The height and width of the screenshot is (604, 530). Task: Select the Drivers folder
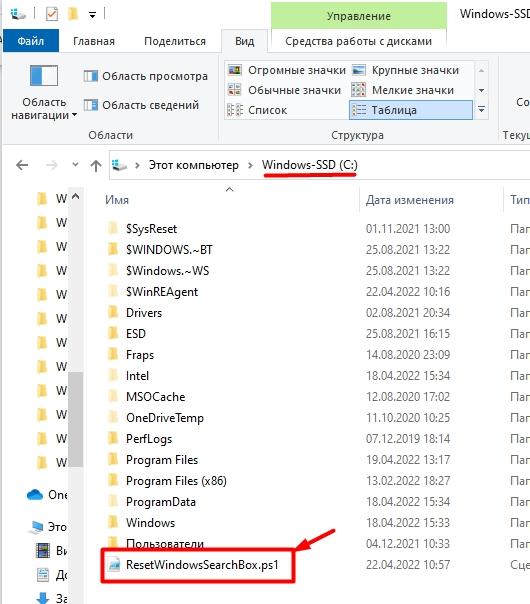tap(144, 313)
